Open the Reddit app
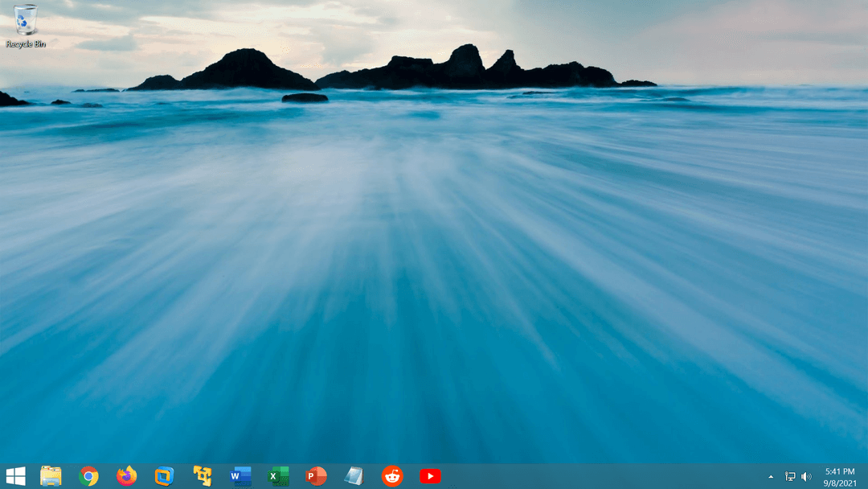 pos(391,476)
